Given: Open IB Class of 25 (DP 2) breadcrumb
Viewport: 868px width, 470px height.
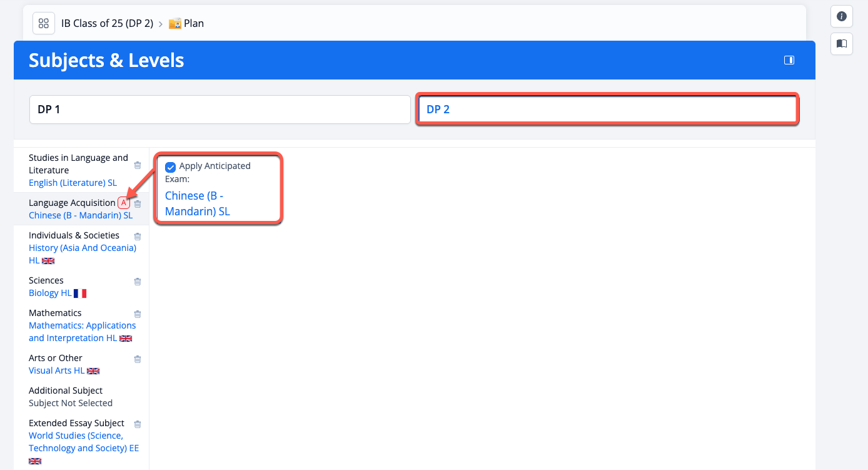Looking at the screenshot, I should [107, 24].
